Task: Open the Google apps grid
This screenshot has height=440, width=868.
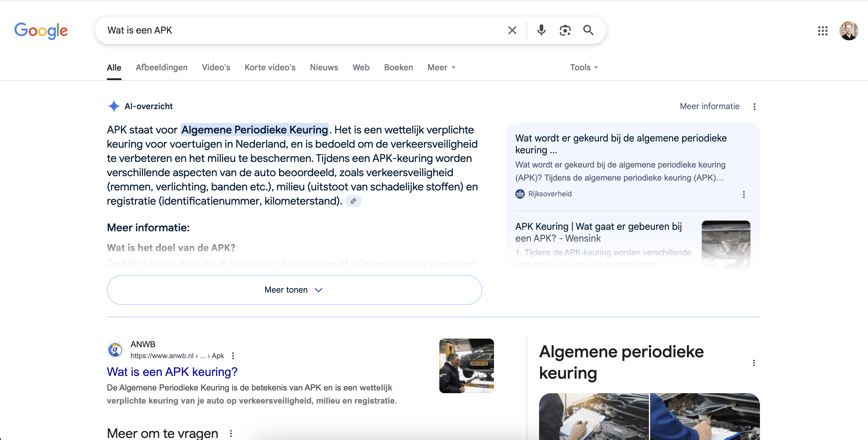Action: [x=823, y=31]
